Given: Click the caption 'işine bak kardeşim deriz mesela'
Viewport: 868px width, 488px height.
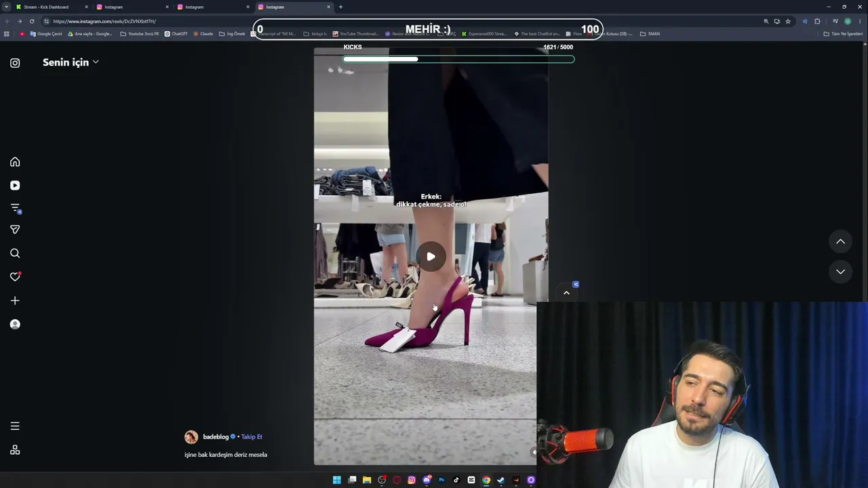Looking at the screenshot, I should 226,455.
